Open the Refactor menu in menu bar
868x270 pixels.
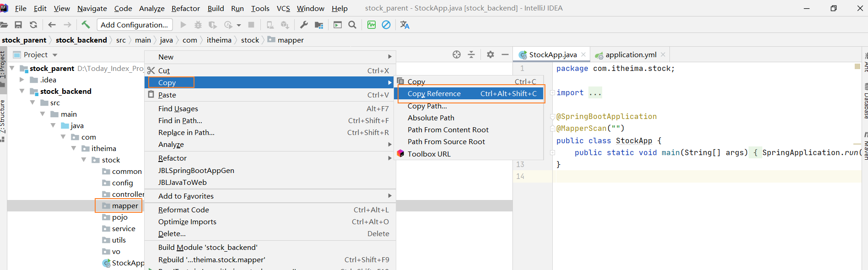[x=185, y=8]
